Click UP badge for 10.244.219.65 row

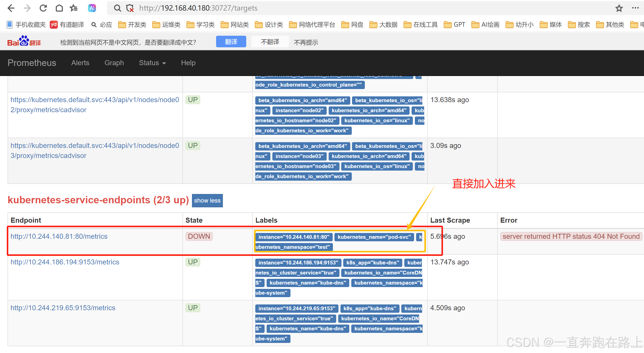click(x=193, y=308)
